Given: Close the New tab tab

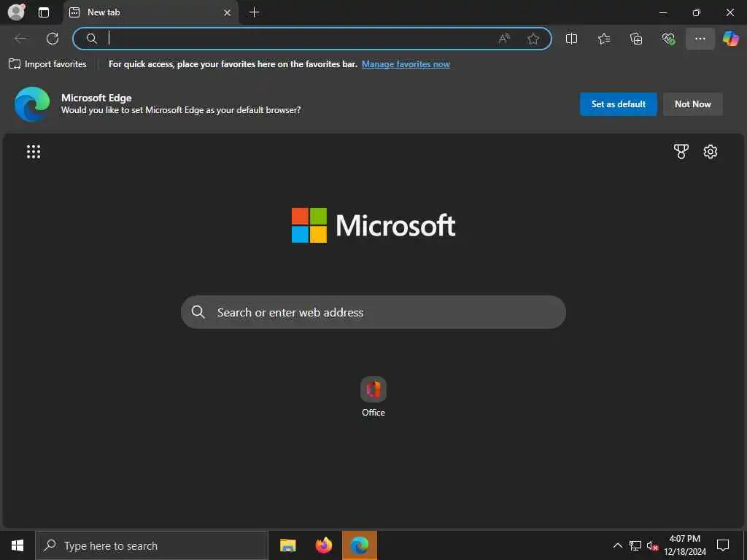Looking at the screenshot, I should (228, 12).
